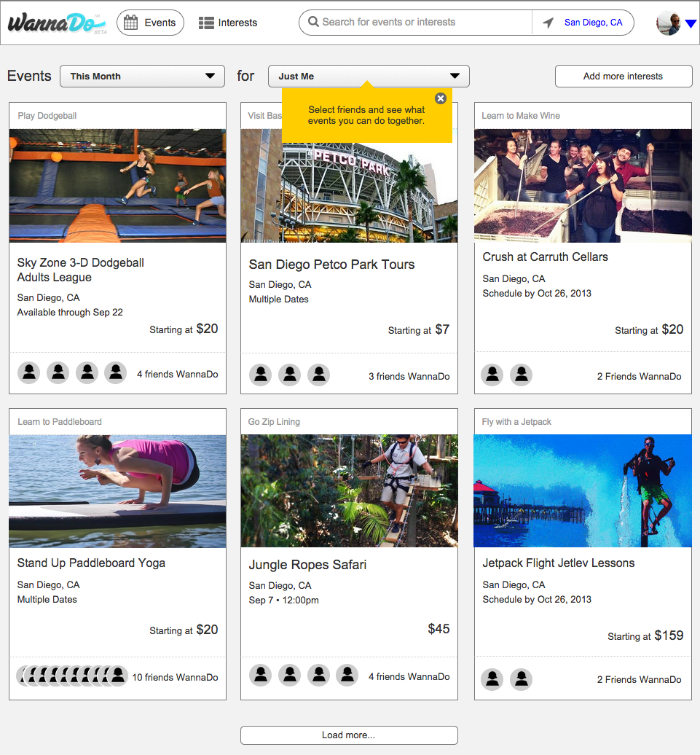
Task: Open Sky Zone 3-D Dodgeball Adults League title
Action: pyautogui.click(x=80, y=270)
